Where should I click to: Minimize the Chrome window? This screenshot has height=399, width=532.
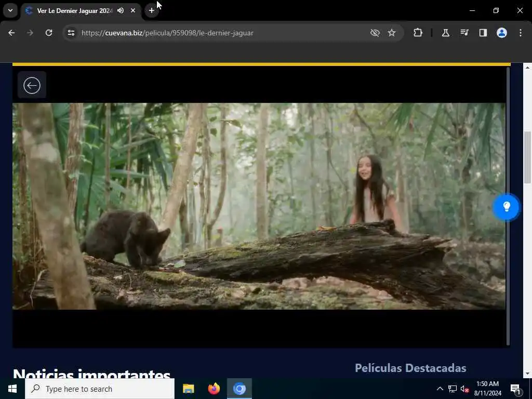click(472, 10)
